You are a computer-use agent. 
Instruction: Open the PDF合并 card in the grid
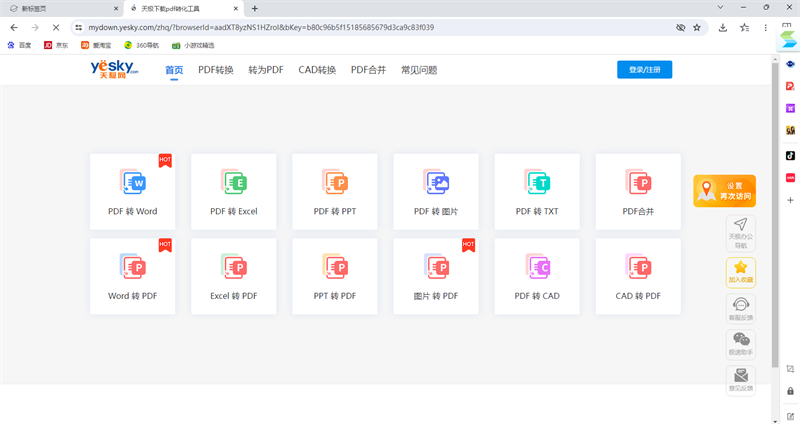pyautogui.click(x=638, y=192)
